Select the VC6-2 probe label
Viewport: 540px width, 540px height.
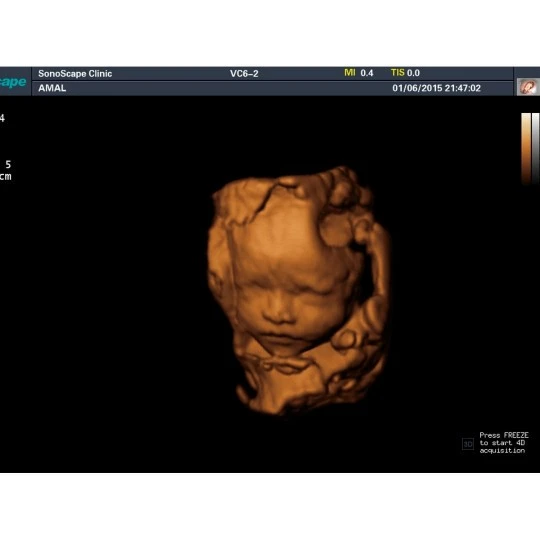244,74
